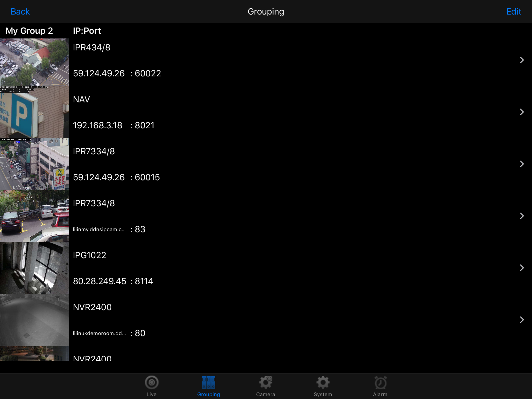The width and height of the screenshot is (532, 399).
Task: Select lilinmy.ddnsipcam.c... address
Action: 99,230
